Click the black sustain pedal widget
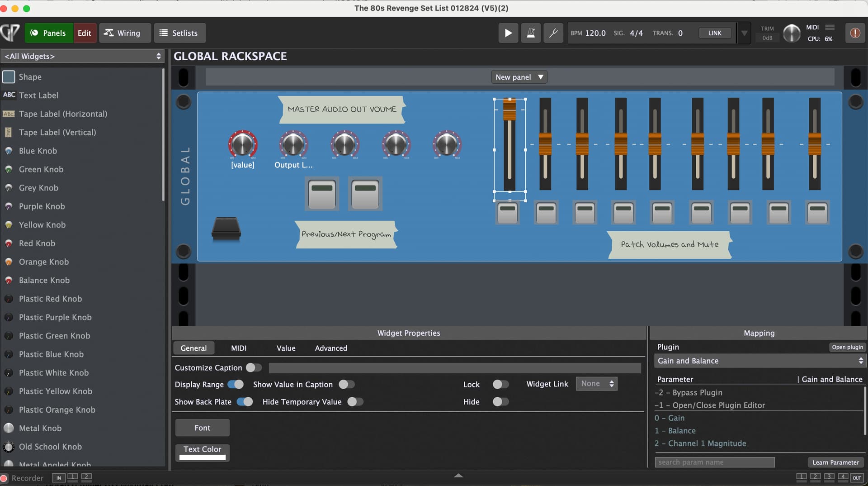Screen dimensions: 868x486 click(x=226, y=229)
